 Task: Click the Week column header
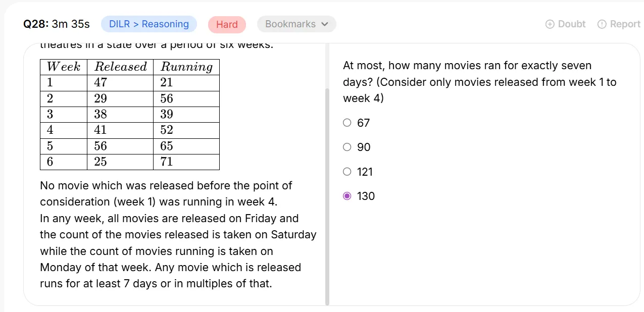coord(64,67)
